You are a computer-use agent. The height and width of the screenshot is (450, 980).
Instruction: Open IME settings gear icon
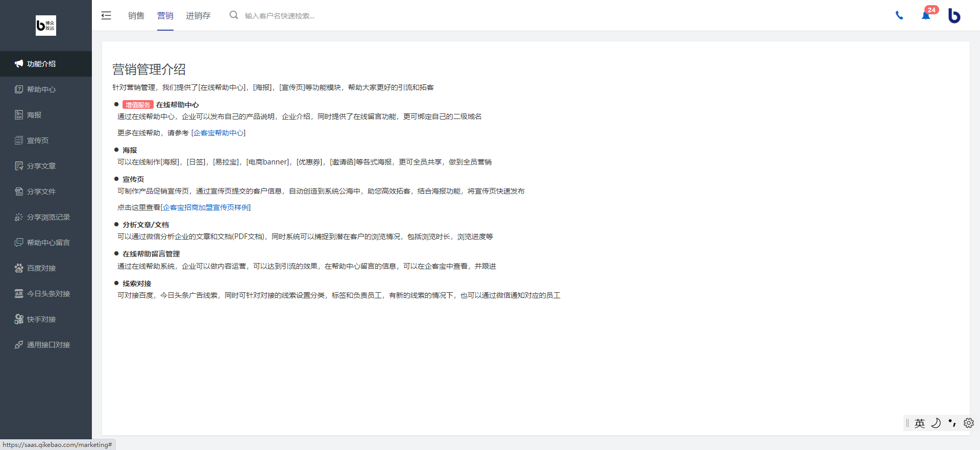point(969,423)
